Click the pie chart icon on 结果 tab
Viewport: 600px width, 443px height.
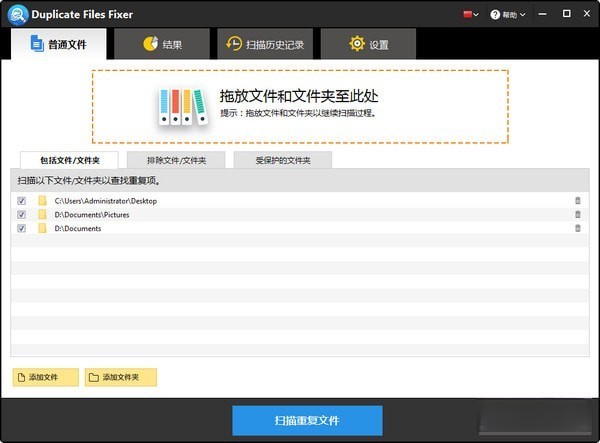[x=150, y=44]
